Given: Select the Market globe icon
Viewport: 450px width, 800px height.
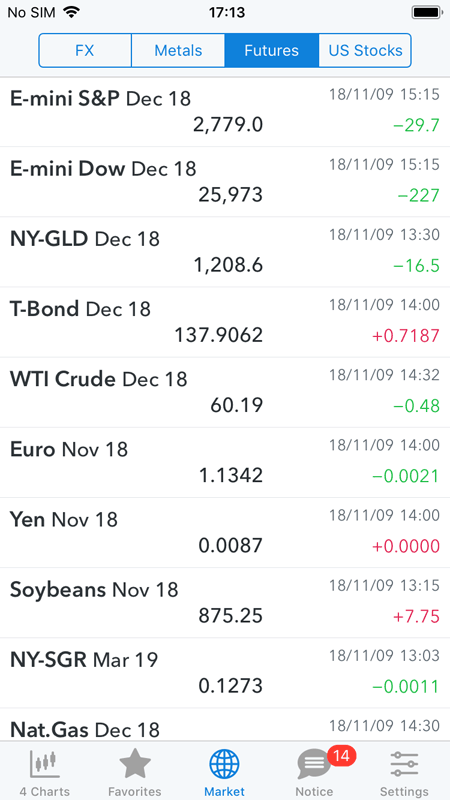Looking at the screenshot, I should point(224,764).
